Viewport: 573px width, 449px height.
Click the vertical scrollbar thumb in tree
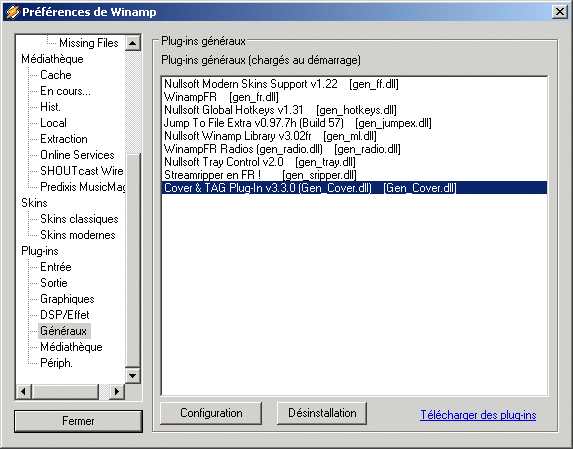click(x=133, y=260)
